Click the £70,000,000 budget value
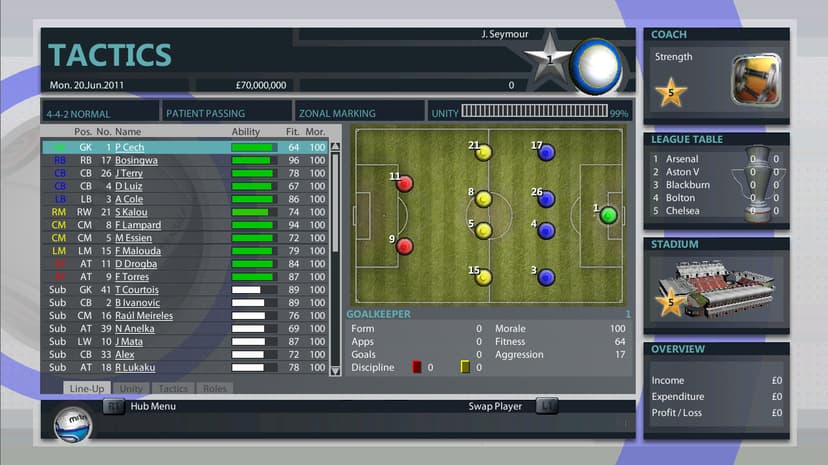This screenshot has height=465, width=828. click(x=261, y=85)
